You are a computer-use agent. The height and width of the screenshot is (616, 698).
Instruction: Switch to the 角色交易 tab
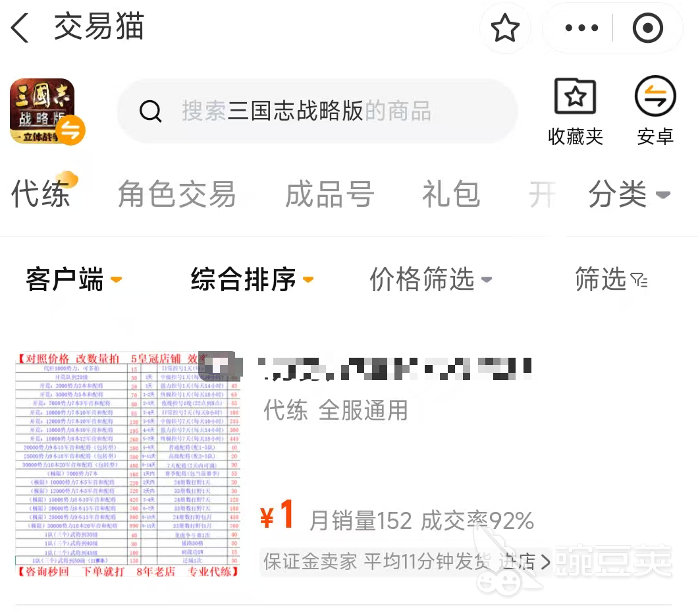(x=176, y=194)
